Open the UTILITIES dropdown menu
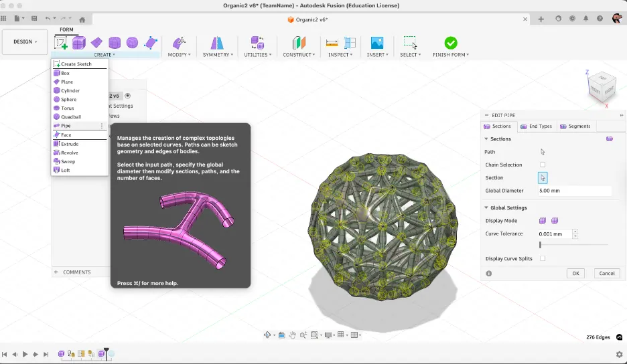Viewport: 627px width, 364px height. [x=257, y=55]
